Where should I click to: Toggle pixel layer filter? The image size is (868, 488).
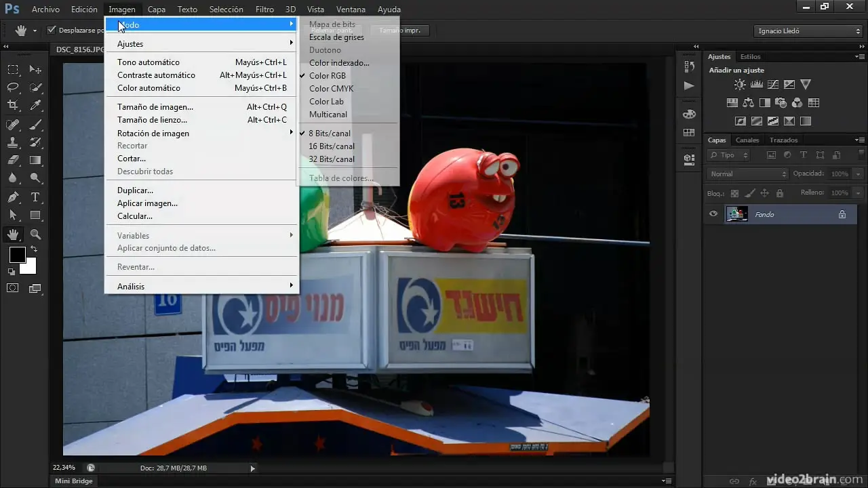(x=771, y=155)
